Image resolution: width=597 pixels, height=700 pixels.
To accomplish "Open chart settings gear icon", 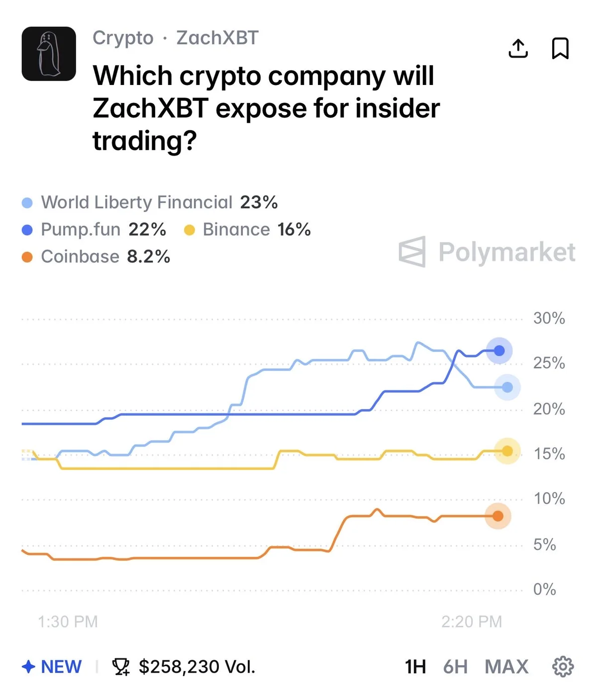I will tap(563, 667).
